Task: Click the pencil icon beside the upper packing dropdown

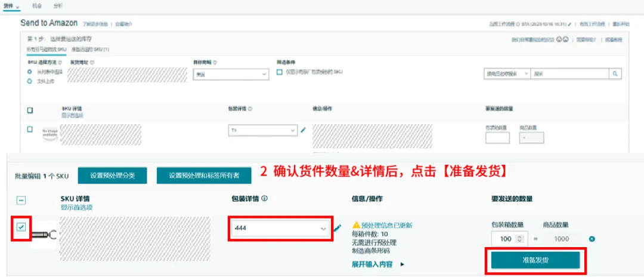Action: tap(303, 130)
